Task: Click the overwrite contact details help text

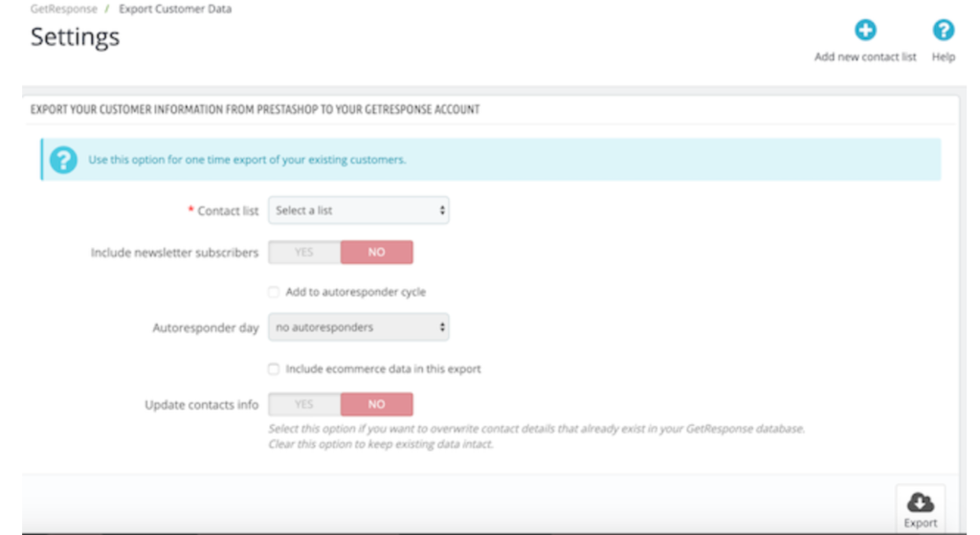Action: (x=536, y=436)
